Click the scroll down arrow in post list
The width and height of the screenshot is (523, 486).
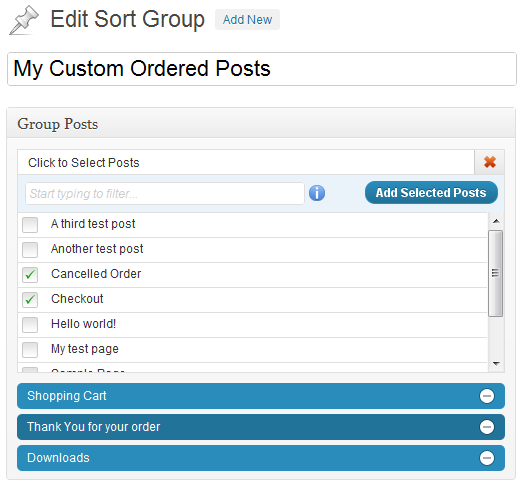click(x=496, y=364)
